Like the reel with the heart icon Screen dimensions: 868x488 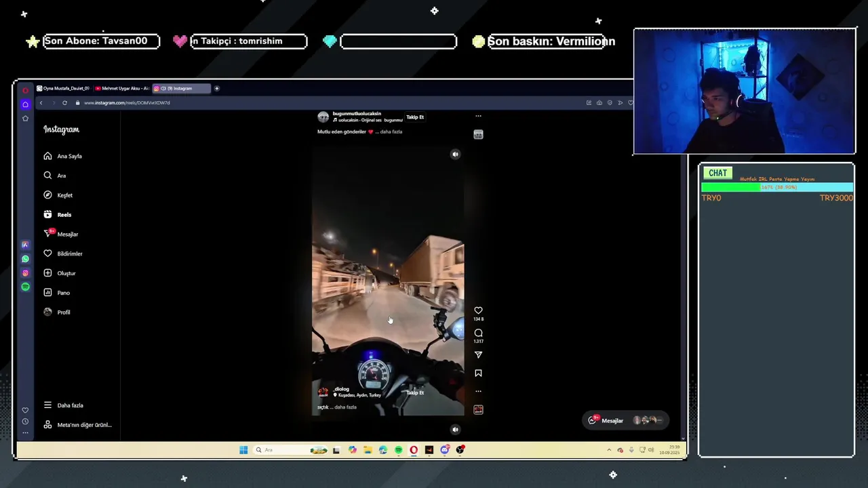478,310
